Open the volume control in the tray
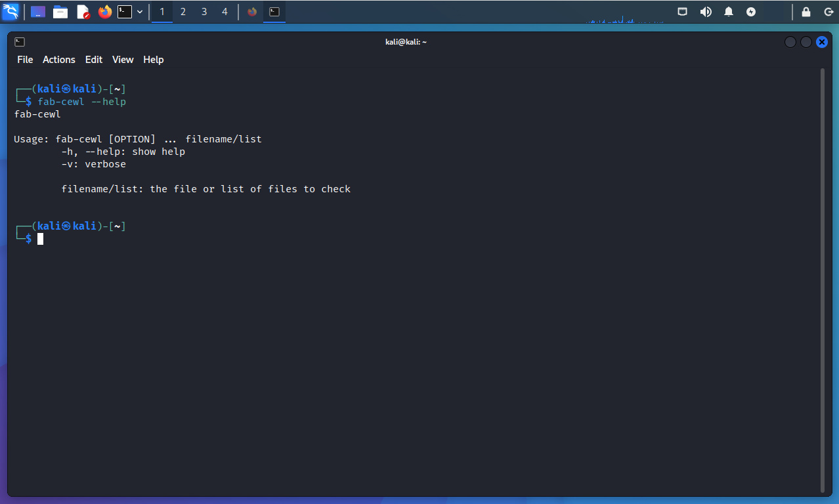Image resolution: width=839 pixels, height=504 pixels. tap(706, 12)
